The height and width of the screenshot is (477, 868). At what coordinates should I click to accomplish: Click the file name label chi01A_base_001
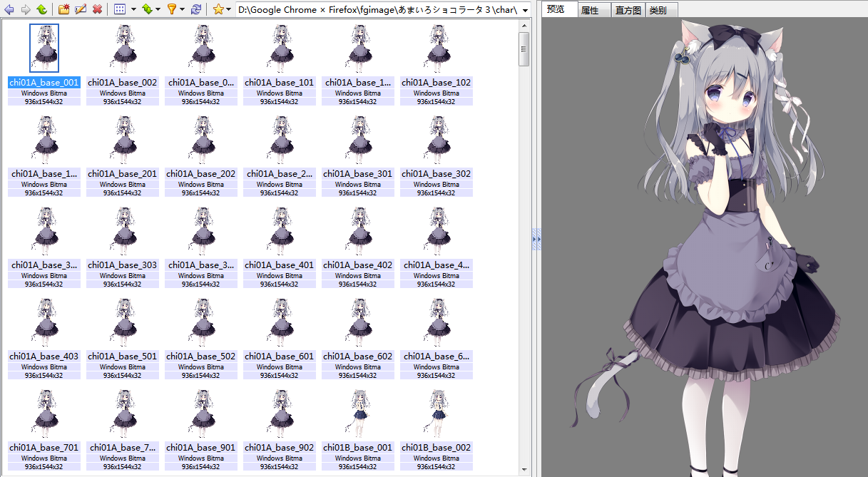click(x=44, y=83)
